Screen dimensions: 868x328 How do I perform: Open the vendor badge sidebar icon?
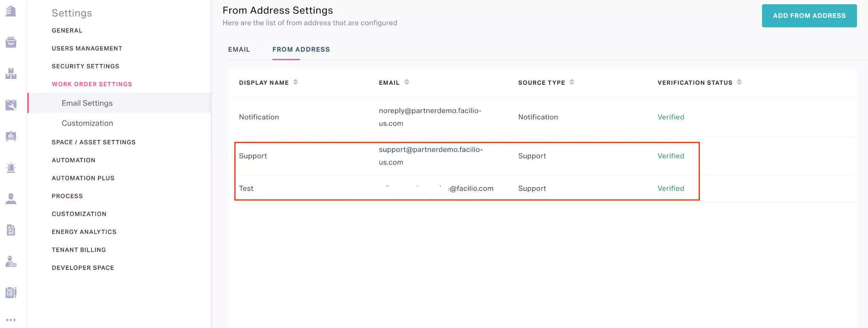click(x=11, y=261)
